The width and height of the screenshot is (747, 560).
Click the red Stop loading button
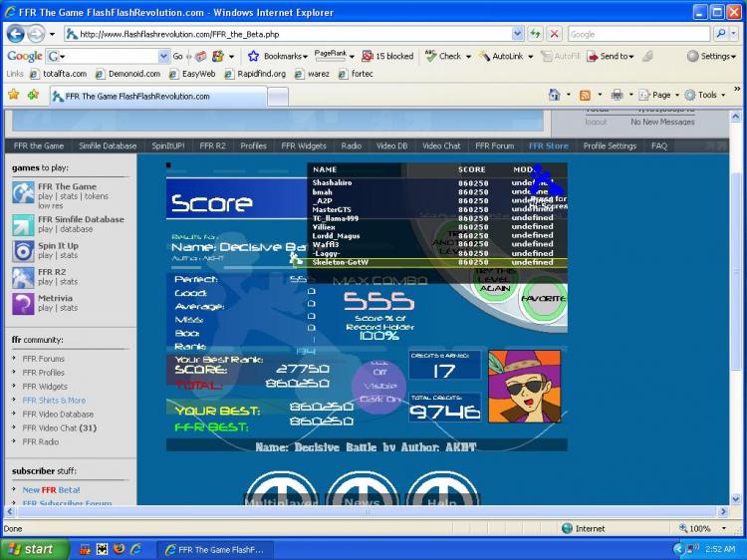click(x=554, y=34)
